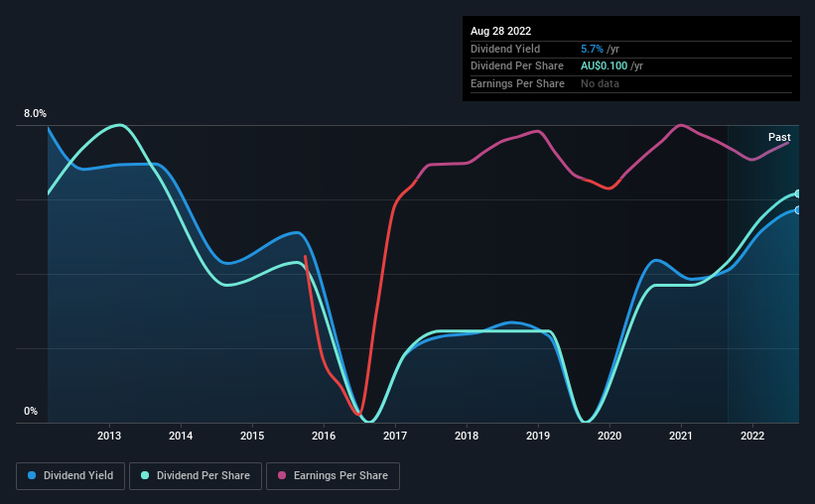
Task: Click the 5.7% dividend yield value
Action: coord(592,49)
